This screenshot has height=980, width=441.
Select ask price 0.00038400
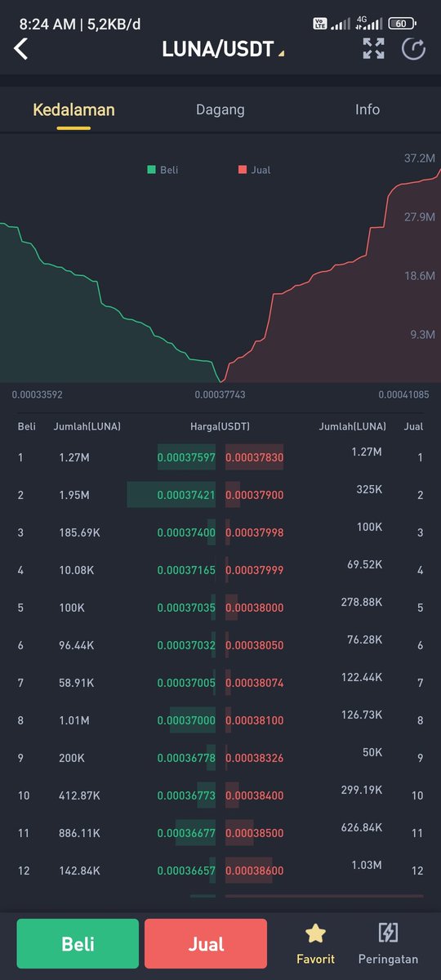(x=255, y=795)
